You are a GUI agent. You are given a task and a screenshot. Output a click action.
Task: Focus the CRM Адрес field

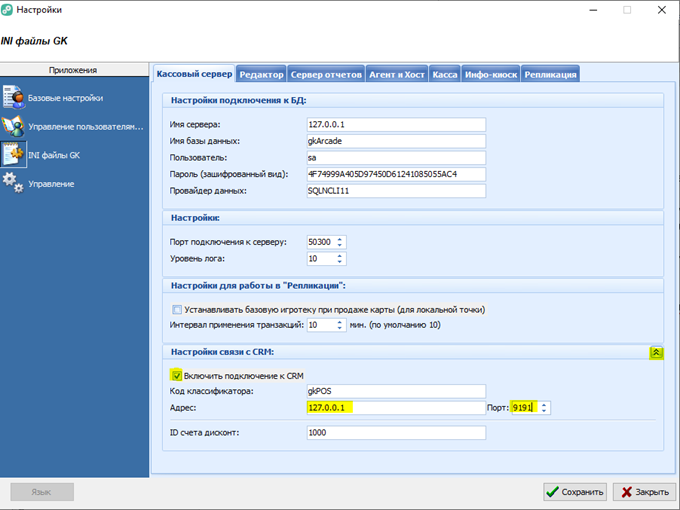coord(396,408)
